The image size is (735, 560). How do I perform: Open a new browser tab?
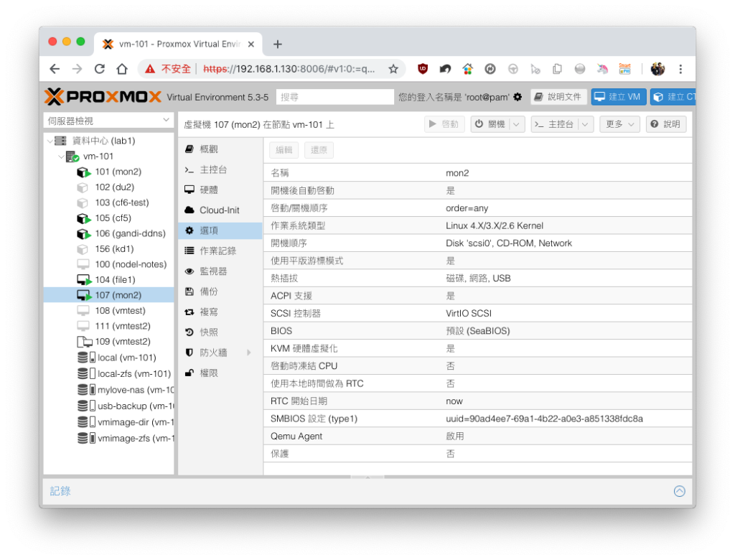coord(278,44)
